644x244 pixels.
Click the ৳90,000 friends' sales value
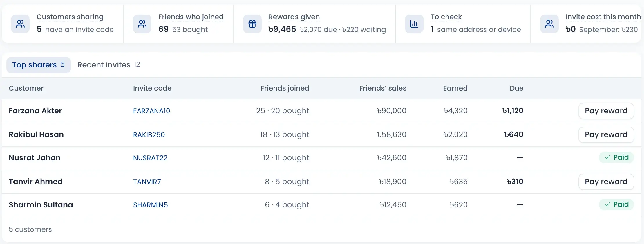tap(392, 111)
